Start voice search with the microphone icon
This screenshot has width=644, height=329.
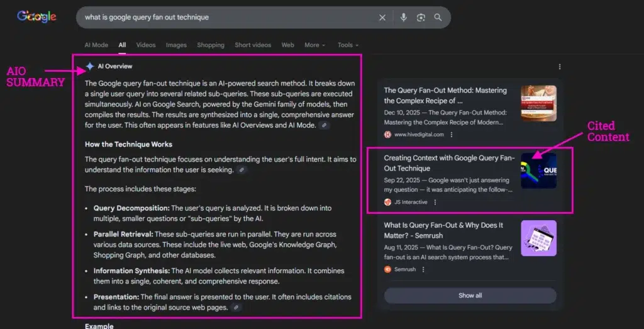click(x=404, y=18)
